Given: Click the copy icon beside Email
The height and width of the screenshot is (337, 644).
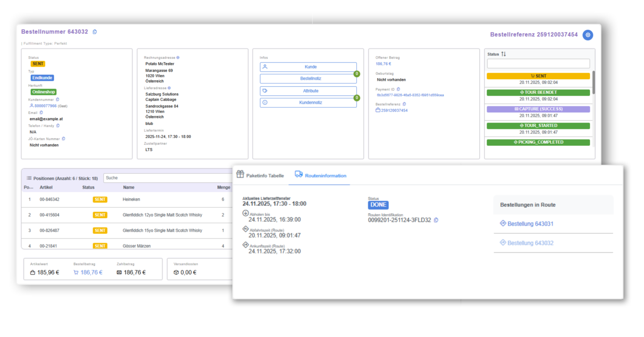Looking at the screenshot, I should (x=41, y=113).
